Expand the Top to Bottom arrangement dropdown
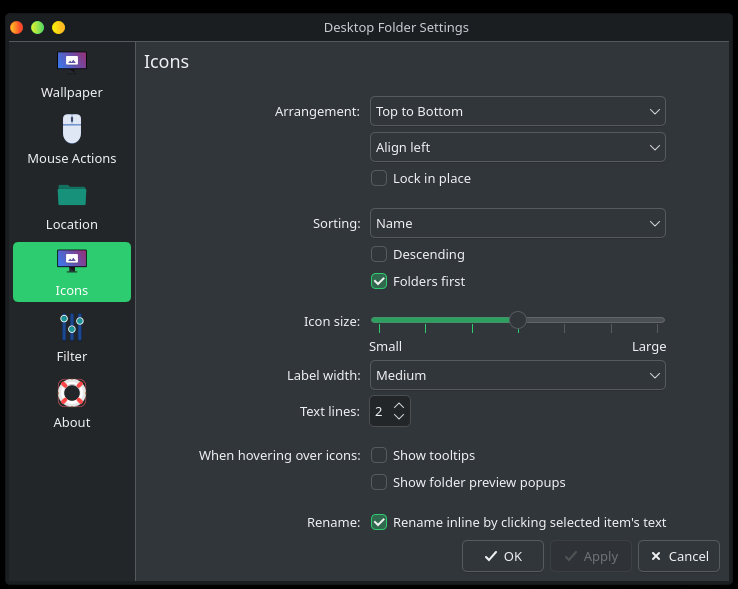Viewport: 738px width, 589px height. (x=517, y=111)
